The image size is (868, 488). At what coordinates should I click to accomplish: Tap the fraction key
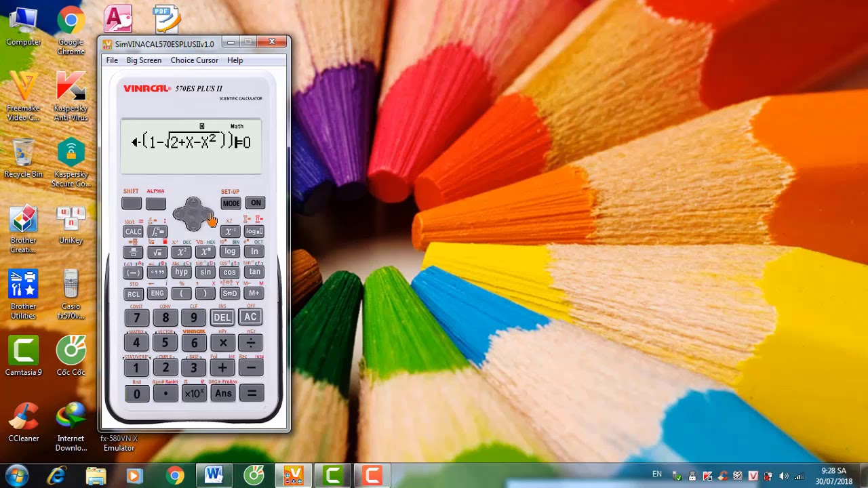133,252
